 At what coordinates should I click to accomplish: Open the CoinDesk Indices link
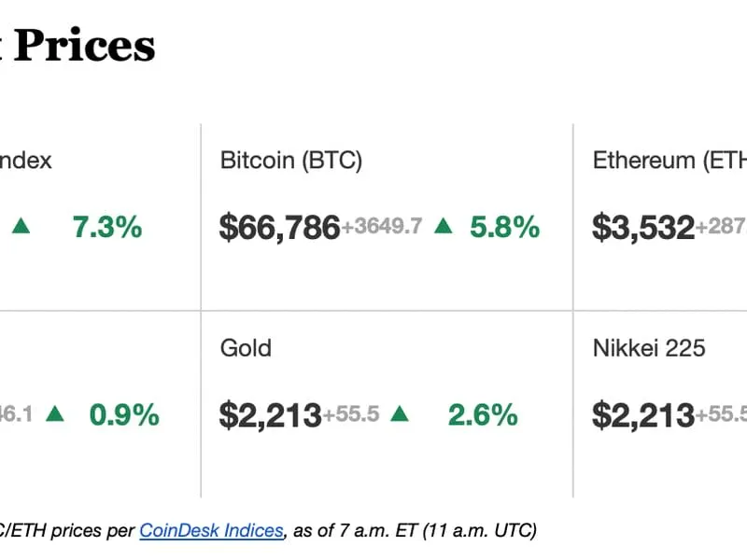tap(211, 530)
